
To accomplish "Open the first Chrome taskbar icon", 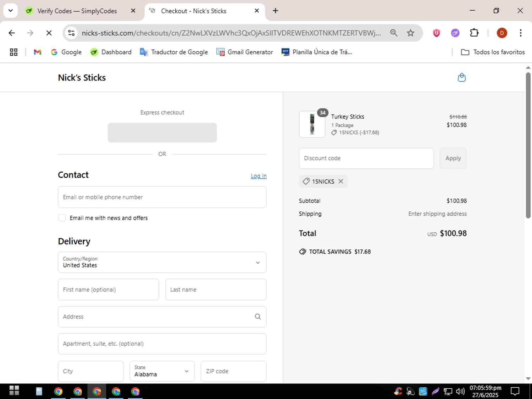I will pos(58,391).
